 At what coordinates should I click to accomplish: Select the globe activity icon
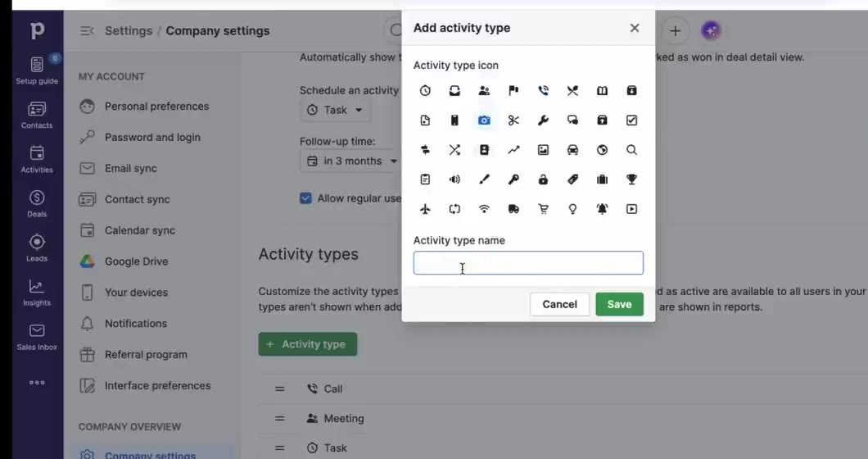click(603, 150)
